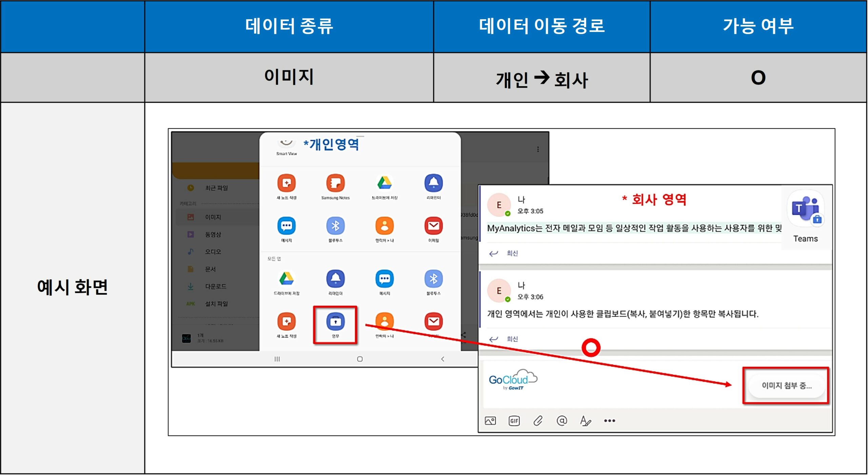Tap the Android back navigation arrow

click(x=442, y=359)
